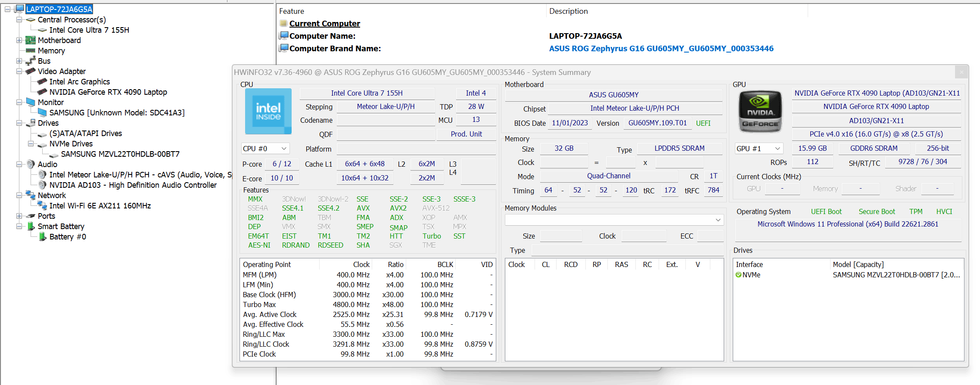Click the Ring/LLC Clock row
980x385 pixels.
click(x=368, y=344)
